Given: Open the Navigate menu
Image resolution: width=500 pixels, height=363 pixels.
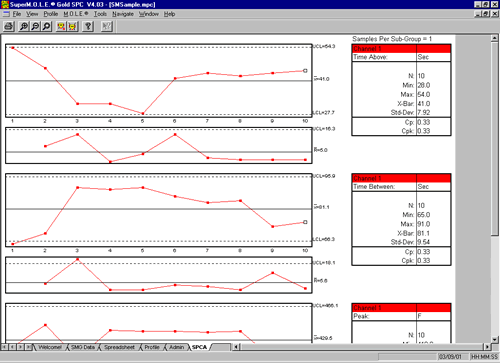Looking at the screenshot, I should coord(123,14).
